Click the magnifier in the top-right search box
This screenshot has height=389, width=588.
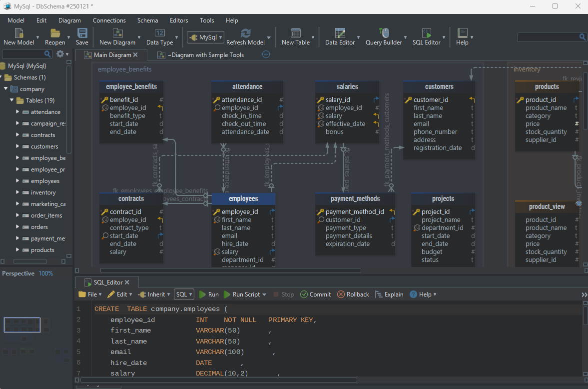tap(582, 37)
